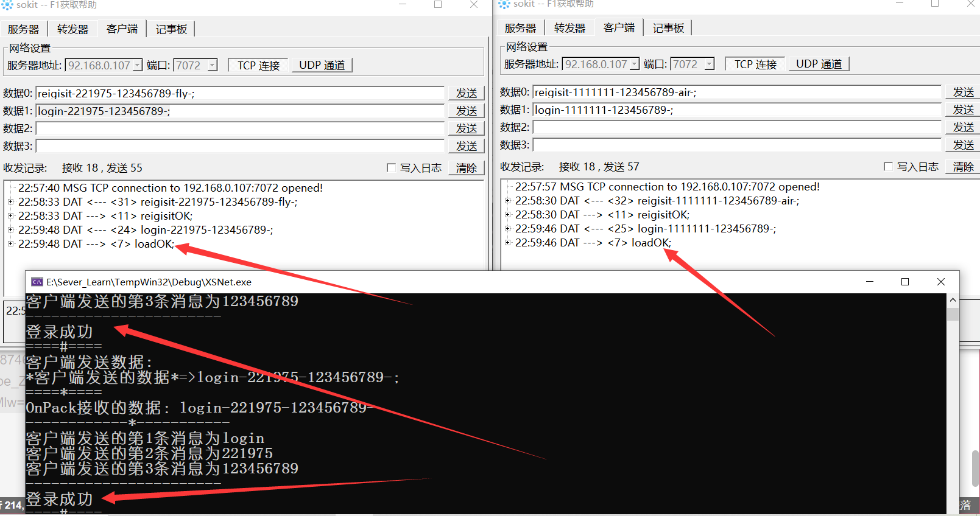Focus the 数据0 input field in right window
Screen dimensions: 980x516
click(x=737, y=92)
